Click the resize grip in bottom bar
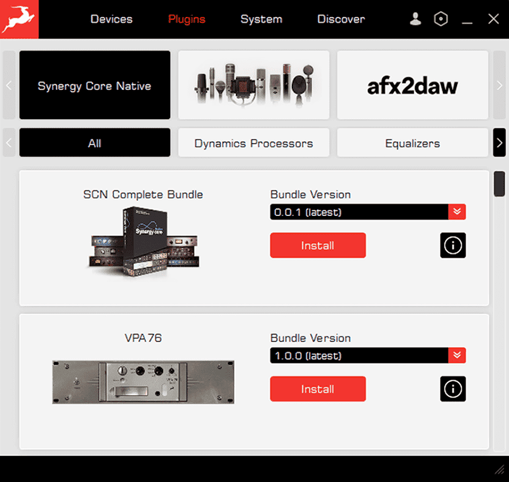The width and height of the screenshot is (509, 482). pyautogui.click(x=499, y=470)
